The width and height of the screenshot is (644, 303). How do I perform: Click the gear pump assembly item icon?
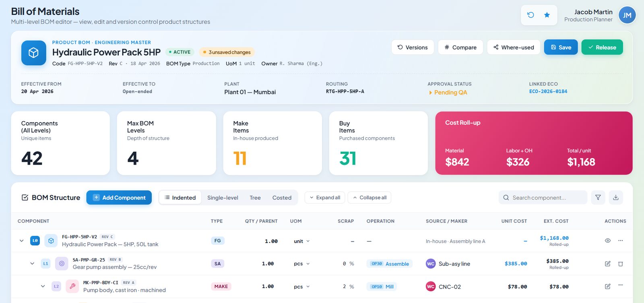pos(62,264)
